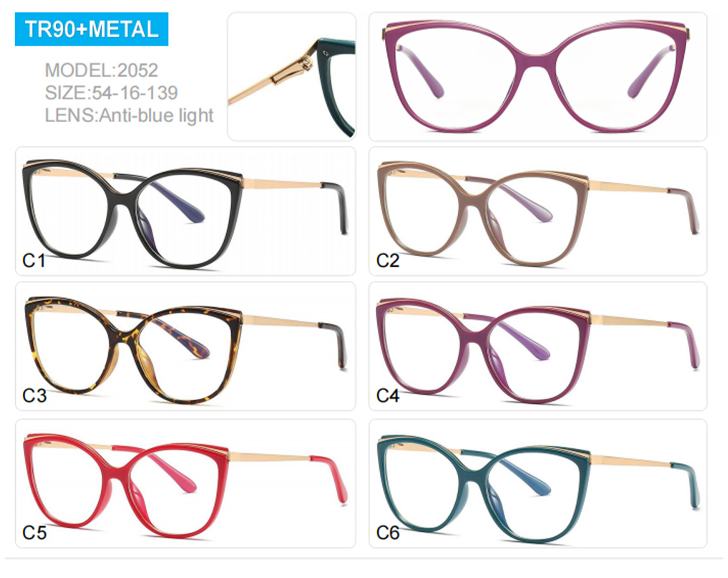Select the purple C4 glasses thumbnail
Viewport: 728px width, 578px height.
point(537,346)
